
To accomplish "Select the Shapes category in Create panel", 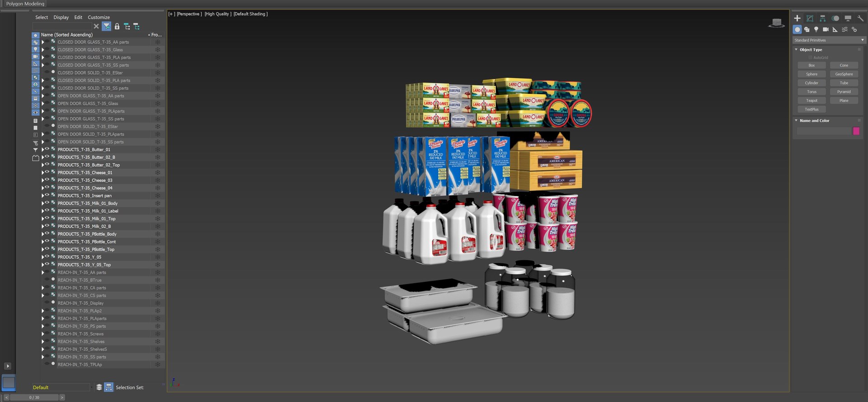I will 807,29.
